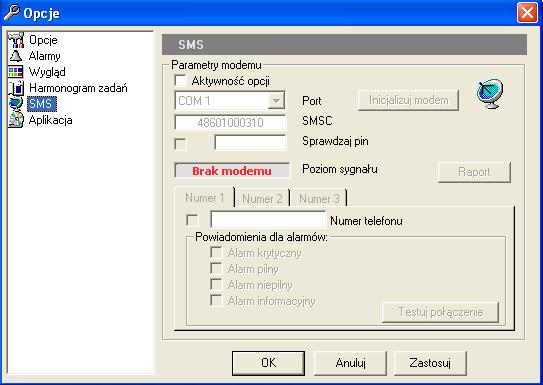Switch to the Numer 2 tab
Image resolution: width=543 pixels, height=385 pixels.
click(262, 199)
